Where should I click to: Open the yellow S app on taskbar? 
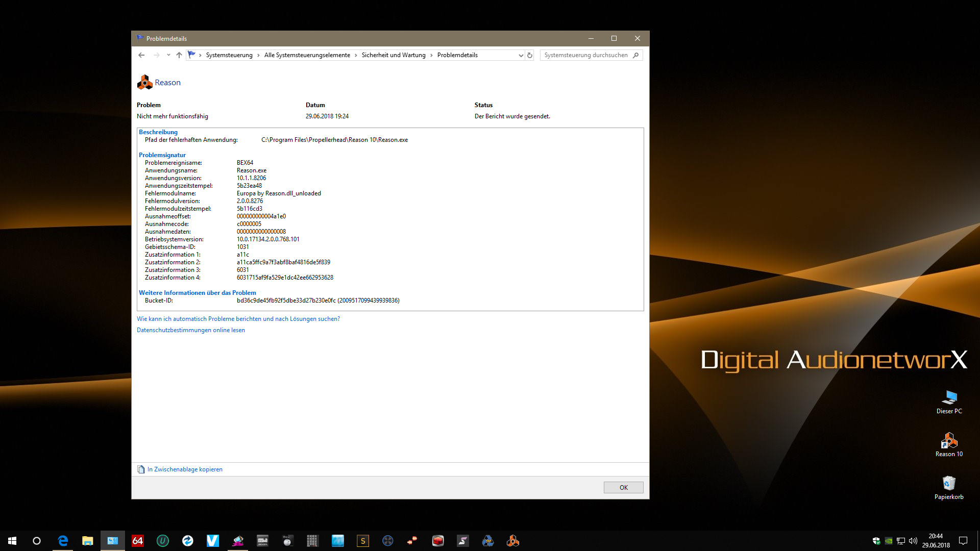click(363, 541)
